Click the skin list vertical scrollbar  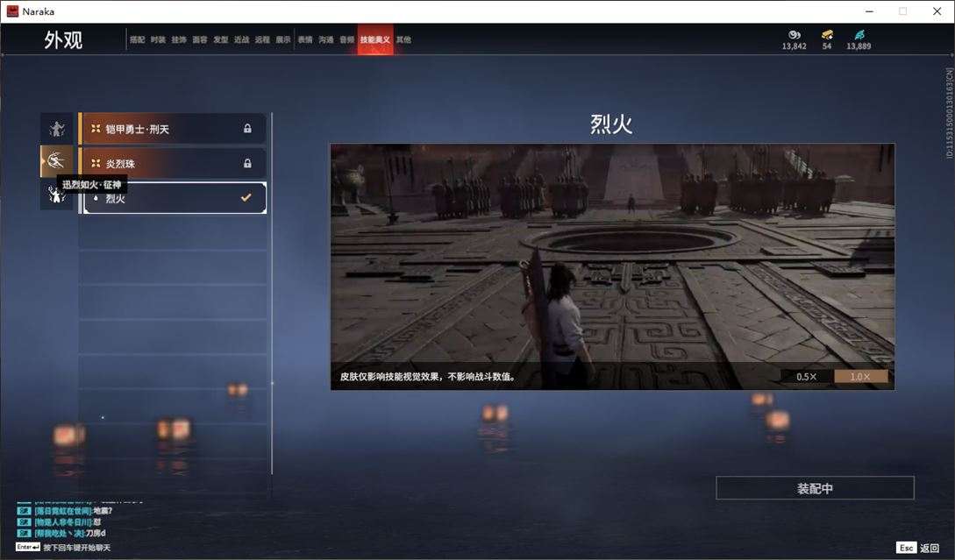point(272,294)
